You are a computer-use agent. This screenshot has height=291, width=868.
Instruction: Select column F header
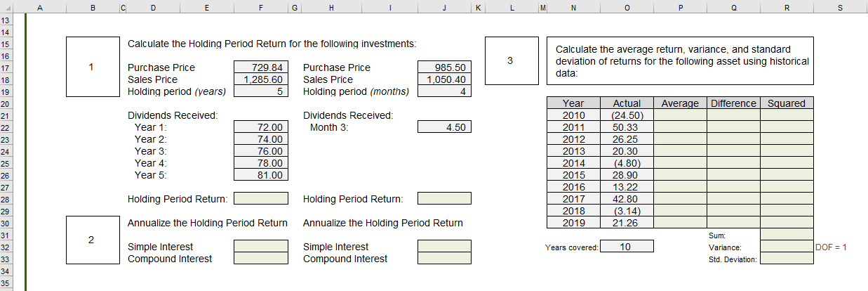coord(261,8)
